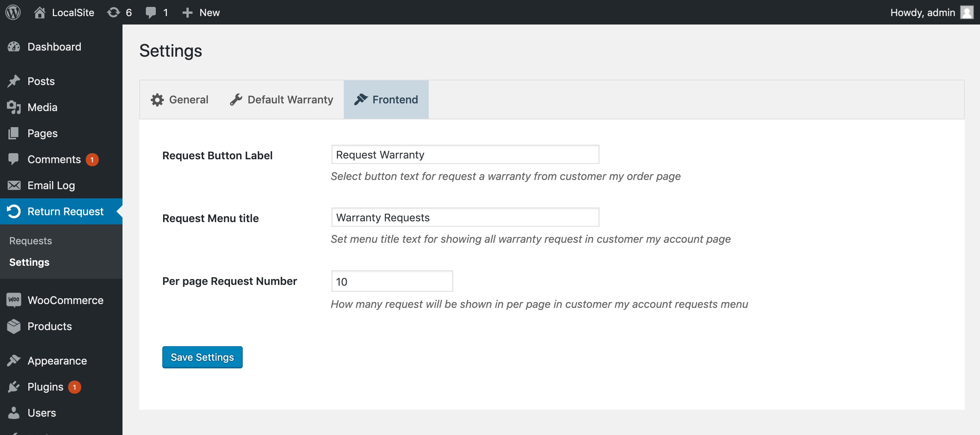The width and height of the screenshot is (980, 435).
Task: Click the Dashboard gauge icon
Action: [x=14, y=47]
